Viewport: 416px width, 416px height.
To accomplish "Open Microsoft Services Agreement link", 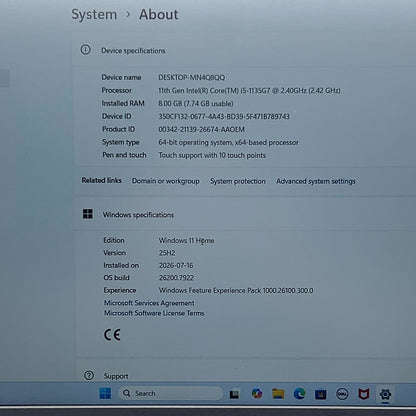I will click(149, 303).
